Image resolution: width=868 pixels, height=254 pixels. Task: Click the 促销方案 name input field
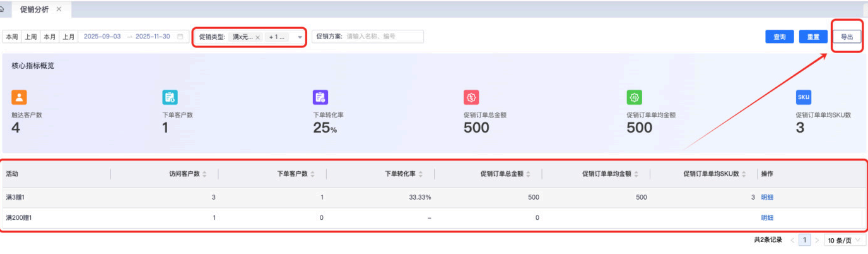click(x=383, y=37)
